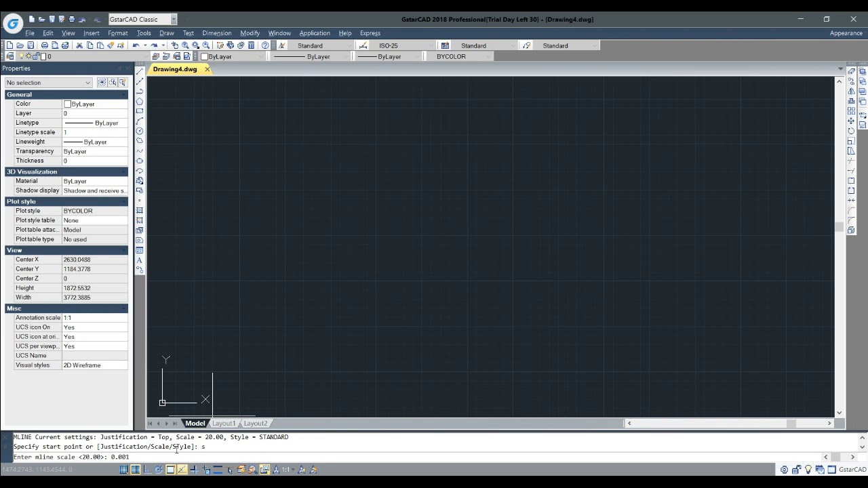The width and height of the screenshot is (868, 488).
Task: Toggle Object Snap Tracking in status bar
Action: pyautogui.click(x=182, y=470)
